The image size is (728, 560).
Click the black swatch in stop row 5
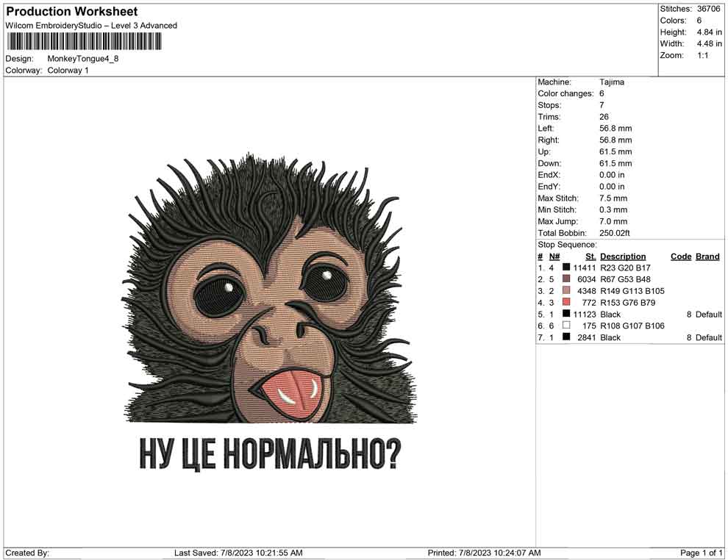[566, 314]
